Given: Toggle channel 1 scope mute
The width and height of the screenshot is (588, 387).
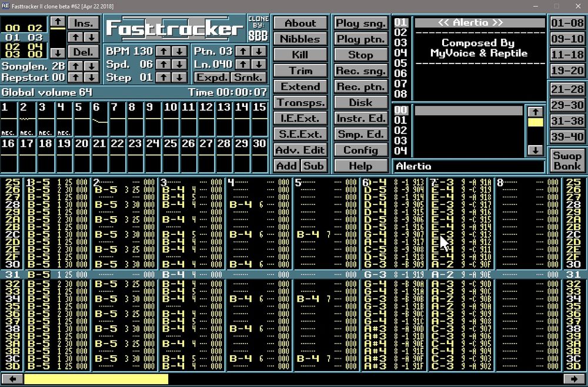Looking at the screenshot, I should [9, 119].
